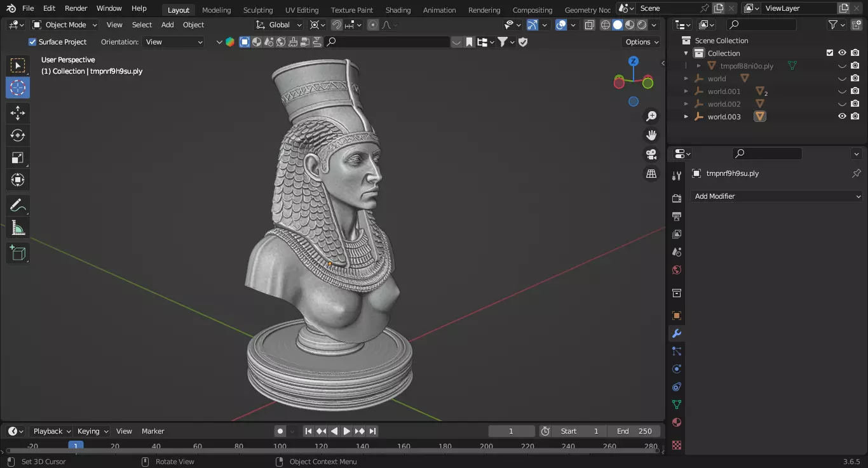The image size is (868, 468).
Task: Select the Rotate tool
Action: (18, 135)
